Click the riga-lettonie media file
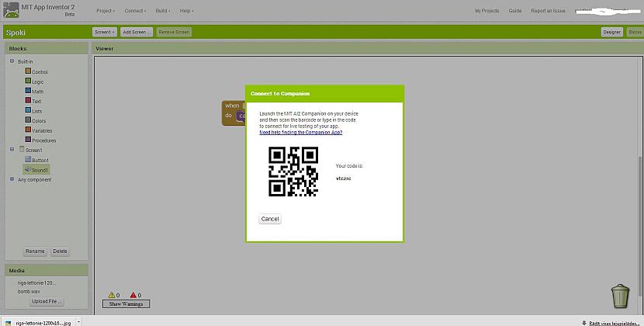Viewport: 644px width, 326px height. 36,283
